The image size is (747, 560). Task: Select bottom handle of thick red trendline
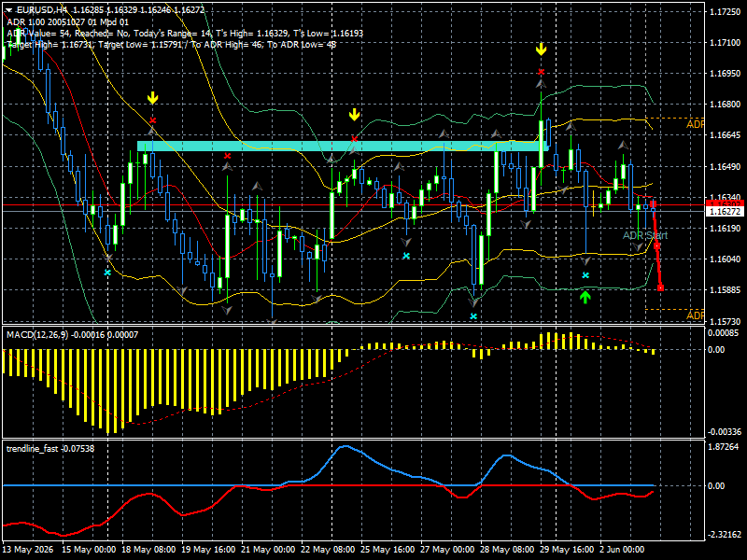tap(660, 287)
